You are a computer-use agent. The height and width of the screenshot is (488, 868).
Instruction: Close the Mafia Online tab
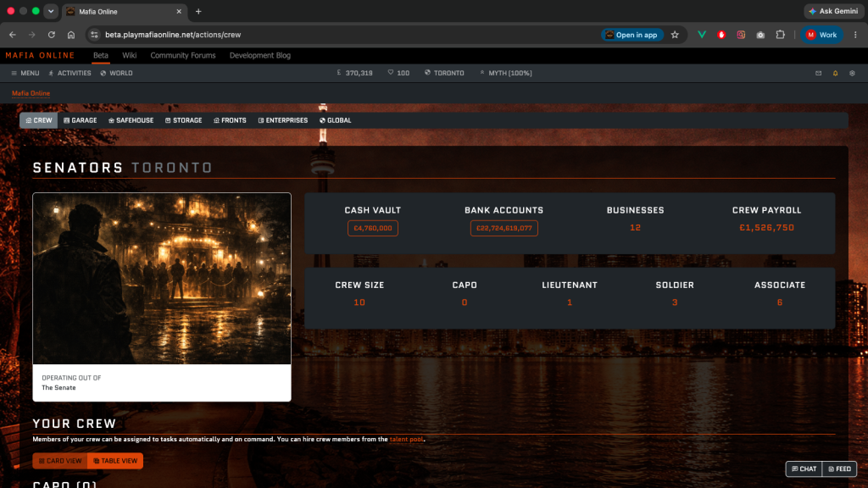coord(179,11)
